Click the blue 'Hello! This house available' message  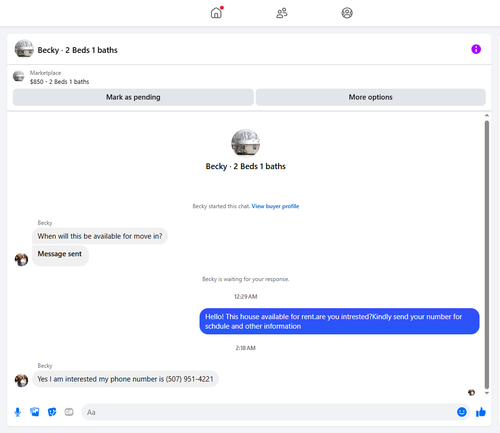coord(339,321)
